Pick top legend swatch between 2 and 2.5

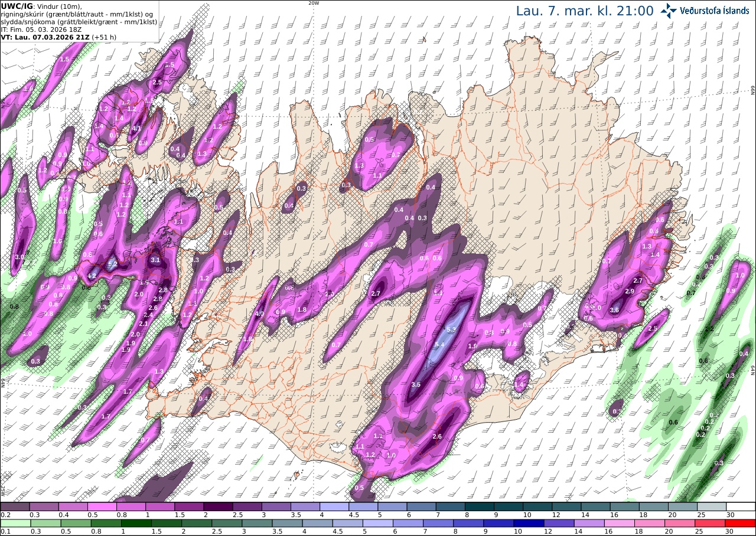(218, 506)
